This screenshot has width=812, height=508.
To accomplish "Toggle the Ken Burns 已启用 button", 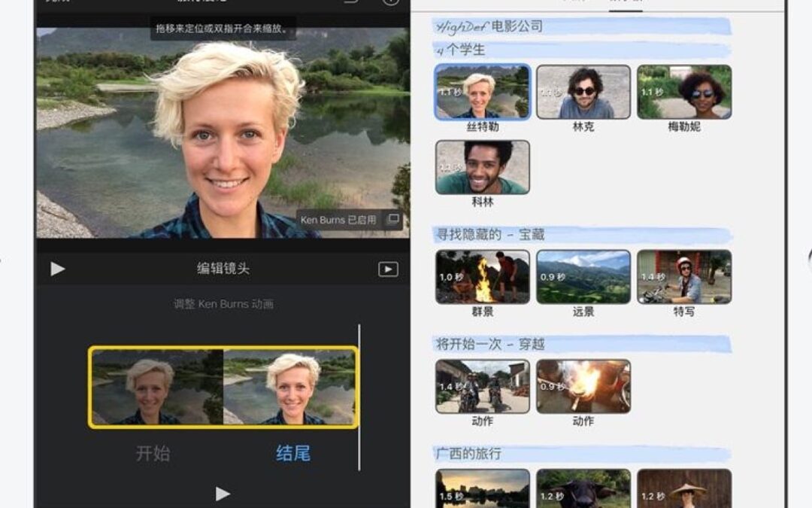I will [350, 220].
